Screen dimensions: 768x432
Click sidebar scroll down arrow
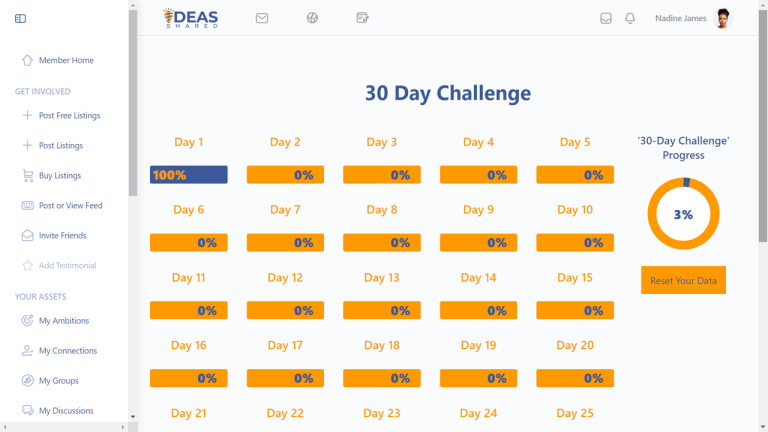click(133, 417)
